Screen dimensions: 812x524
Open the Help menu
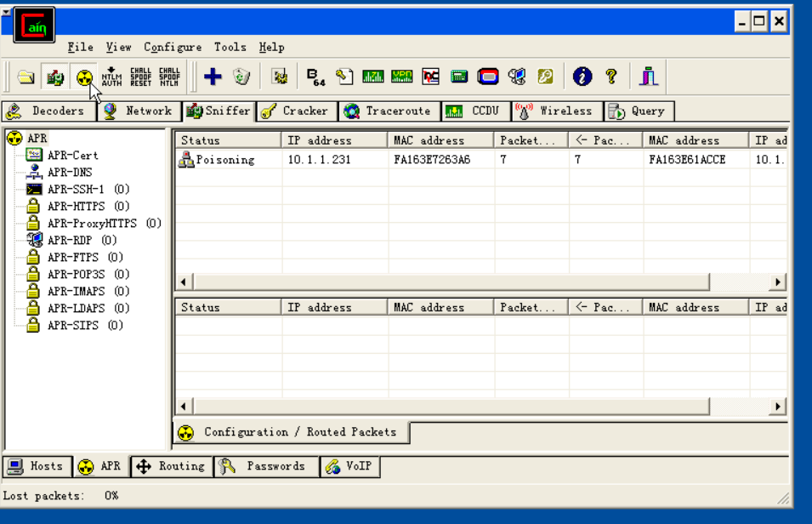tap(271, 47)
